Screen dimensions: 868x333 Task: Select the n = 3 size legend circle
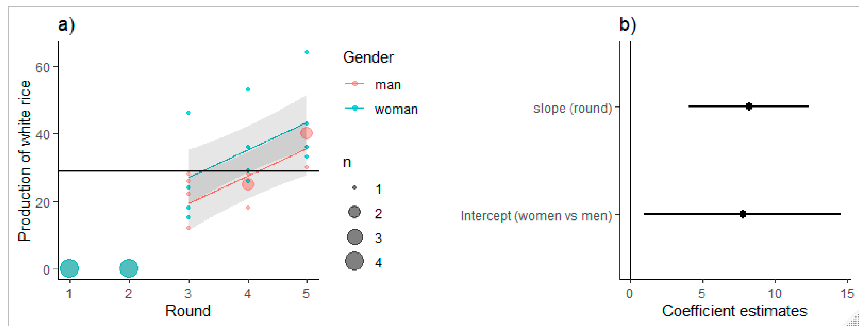click(354, 237)
